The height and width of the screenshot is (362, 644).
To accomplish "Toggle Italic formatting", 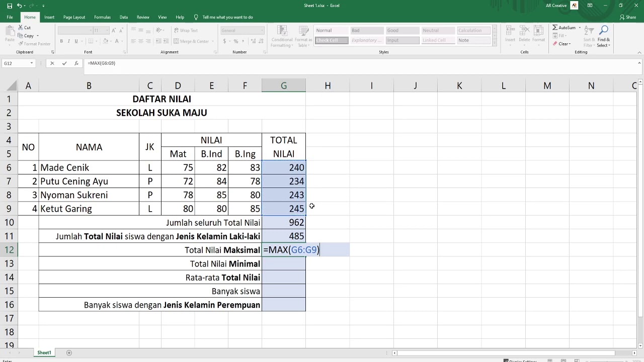I will click(x=69, y=41).
